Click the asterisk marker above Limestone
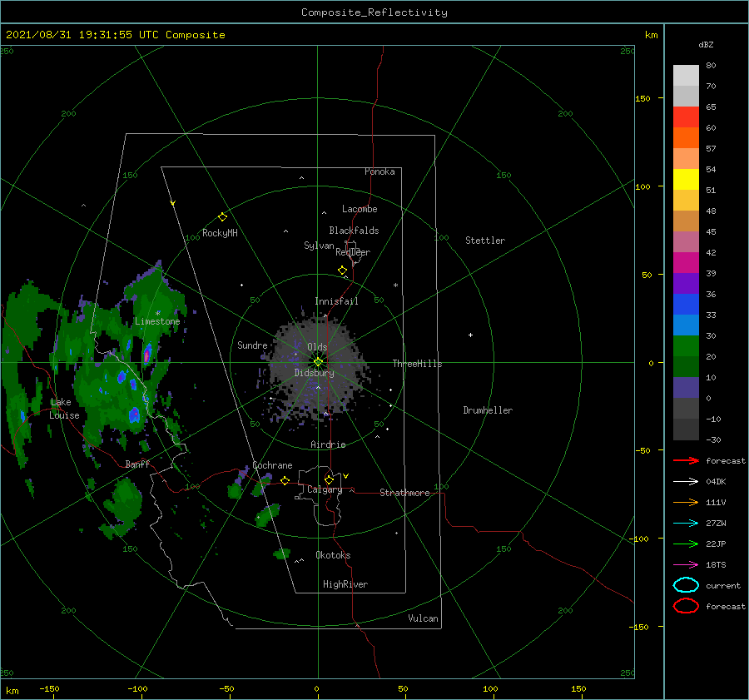The width and height of the screenshot is (749, 700). coord(157,313)
